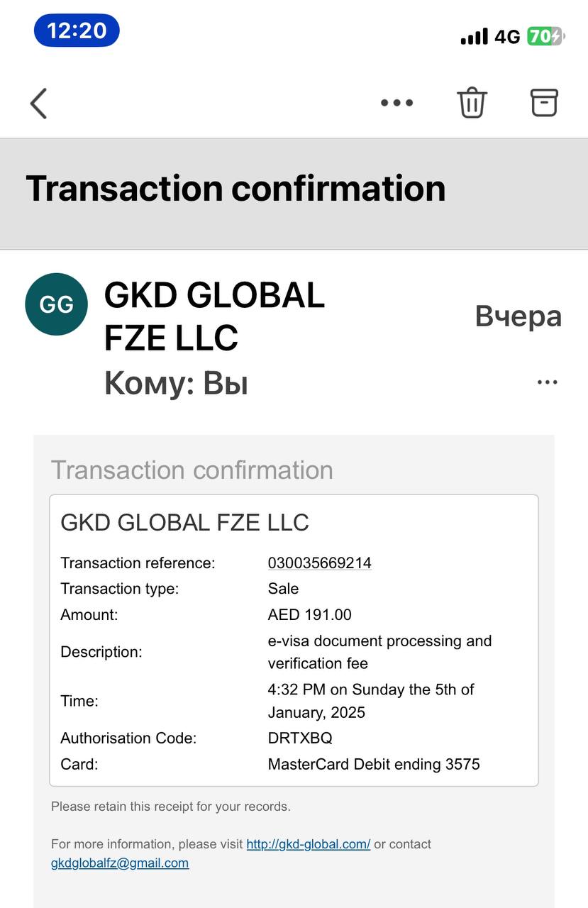Tap transaction reference number 030035669214

click(319, 563)
